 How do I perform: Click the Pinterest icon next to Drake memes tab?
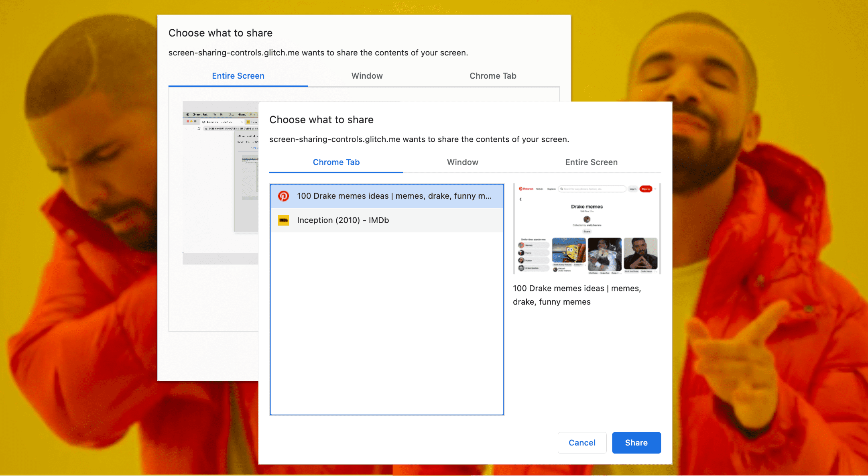[284, 196]
